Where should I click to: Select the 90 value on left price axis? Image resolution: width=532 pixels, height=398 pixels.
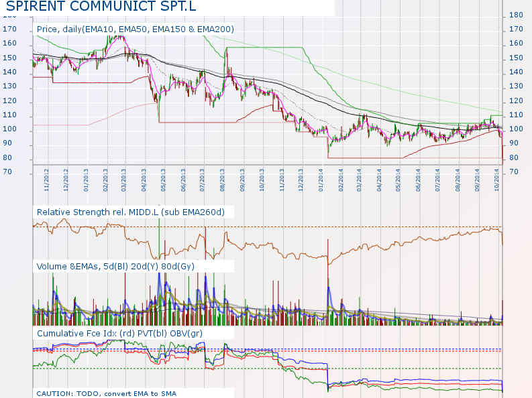[7, 143]
